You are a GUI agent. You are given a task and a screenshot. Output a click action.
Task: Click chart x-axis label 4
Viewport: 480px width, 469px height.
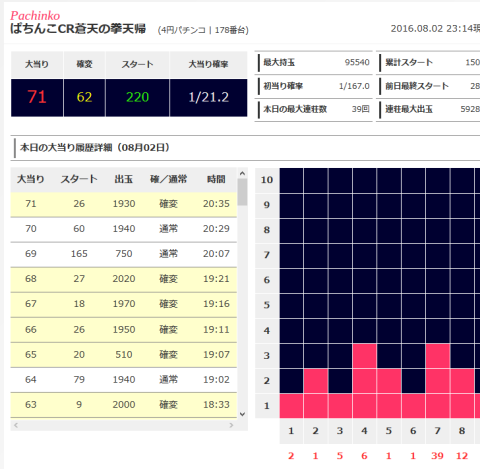click(x=364, y=431)
